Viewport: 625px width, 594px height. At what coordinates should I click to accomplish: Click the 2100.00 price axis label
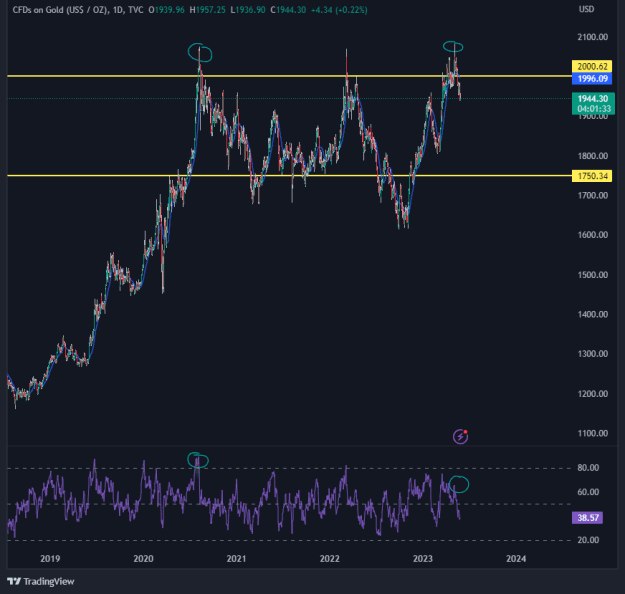point(593,37)
